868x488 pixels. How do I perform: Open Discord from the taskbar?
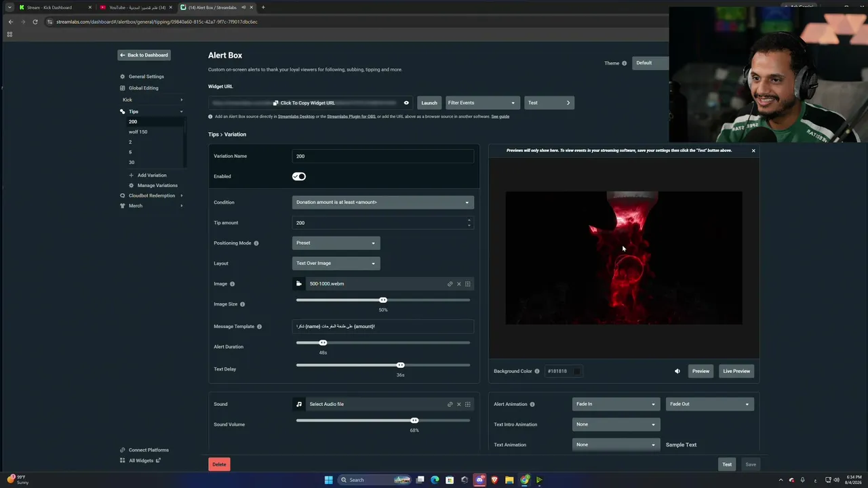click(479, 480)
